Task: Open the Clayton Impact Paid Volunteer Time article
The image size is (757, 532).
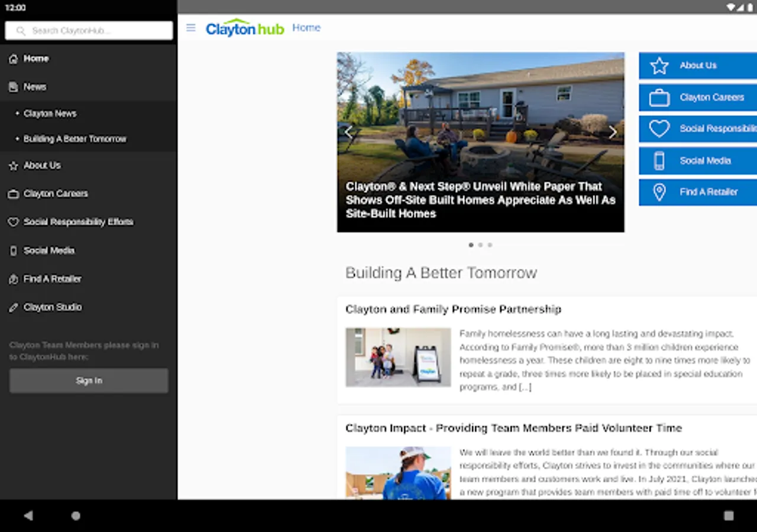Action: click(513, 428)
